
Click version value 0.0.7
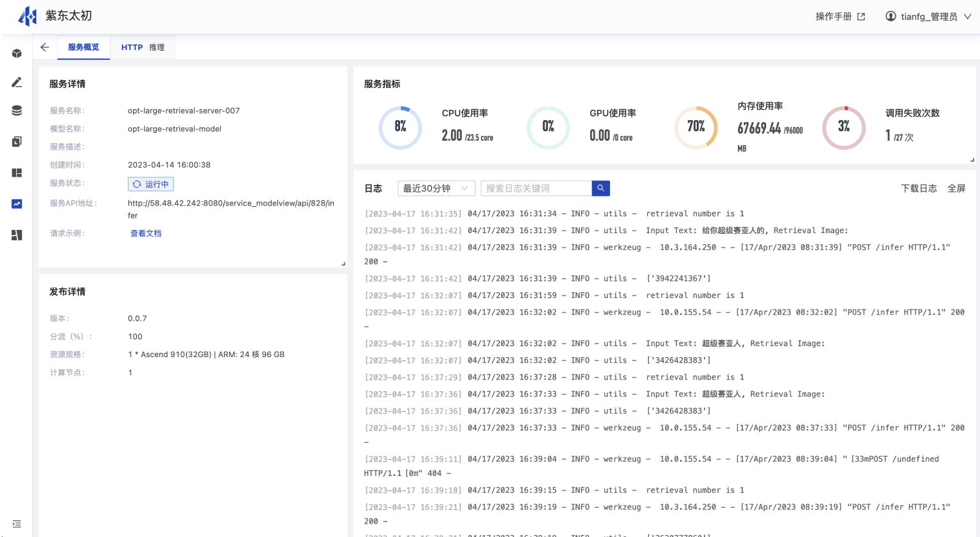tap(137, 318)
